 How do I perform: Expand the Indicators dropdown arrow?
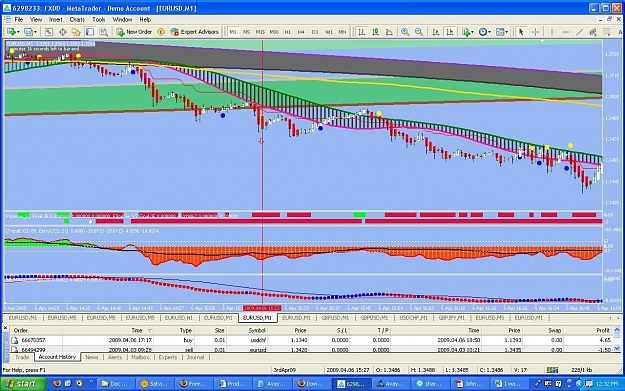pyautogui.click(x=472, y=32)
